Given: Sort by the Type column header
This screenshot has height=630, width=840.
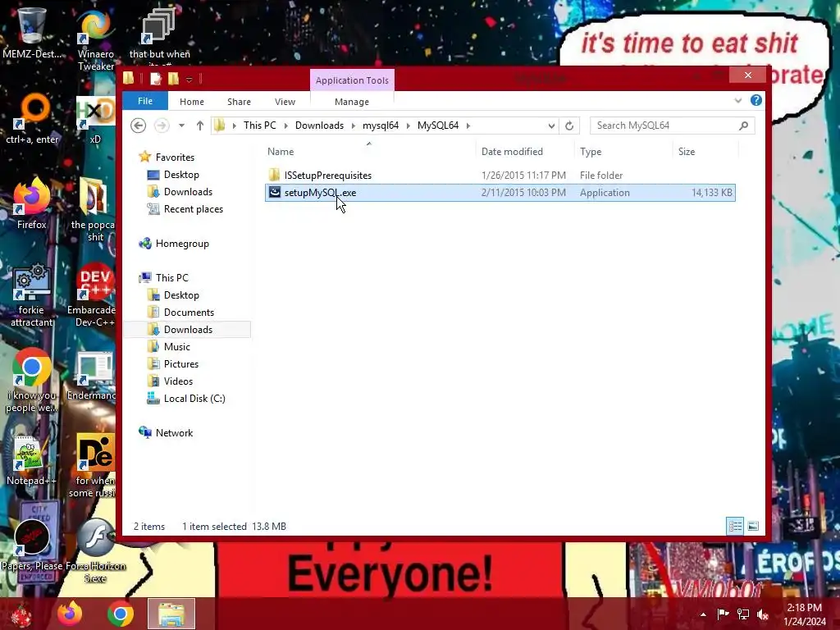Looking at the screenshot, I should [x=623, y=152].
